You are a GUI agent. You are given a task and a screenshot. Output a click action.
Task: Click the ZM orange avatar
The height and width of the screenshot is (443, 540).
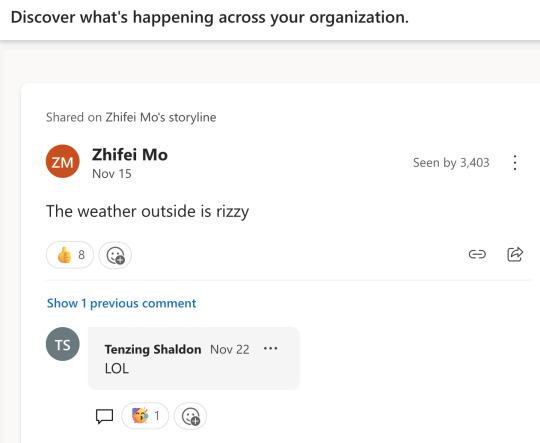pos(63,161)
